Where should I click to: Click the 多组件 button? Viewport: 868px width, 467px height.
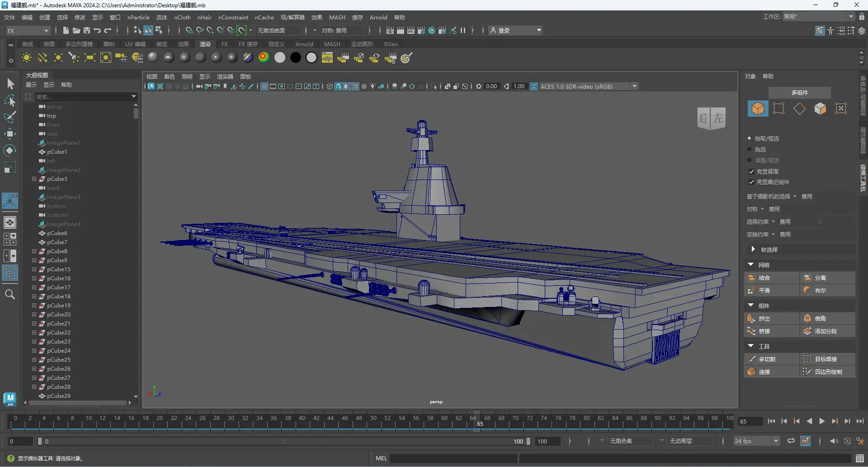(x=799, y=93)
